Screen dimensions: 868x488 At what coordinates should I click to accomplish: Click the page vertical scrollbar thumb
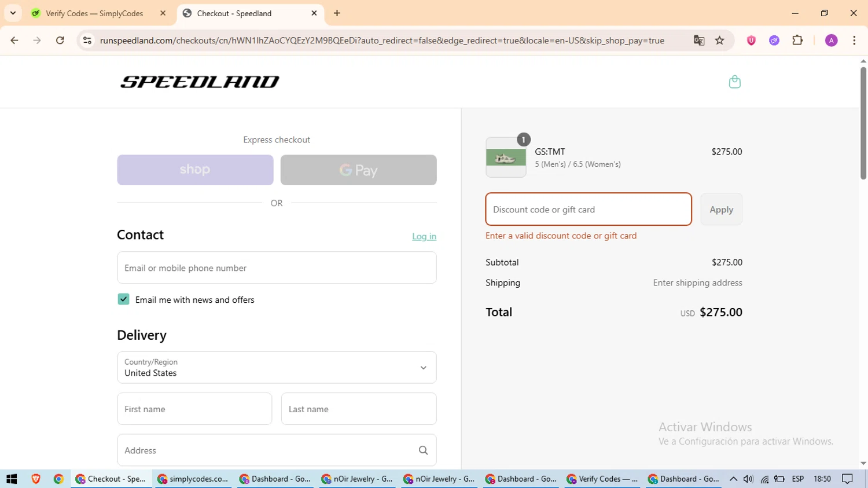point(863,123)
